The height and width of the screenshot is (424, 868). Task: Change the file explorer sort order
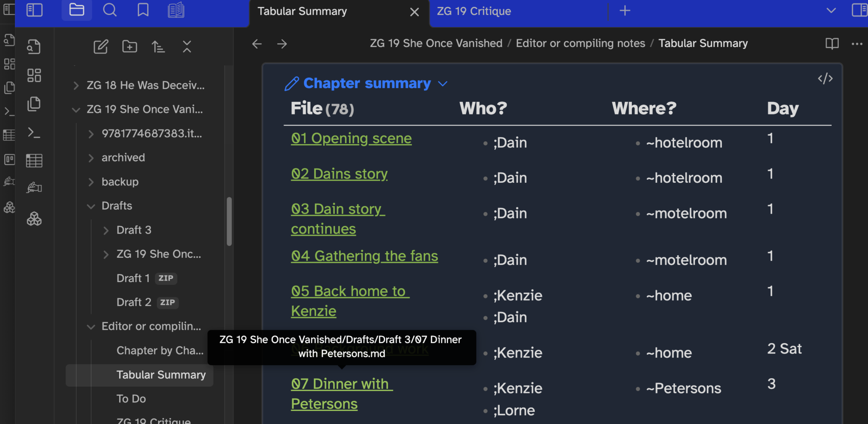click(x=158, y=47)
